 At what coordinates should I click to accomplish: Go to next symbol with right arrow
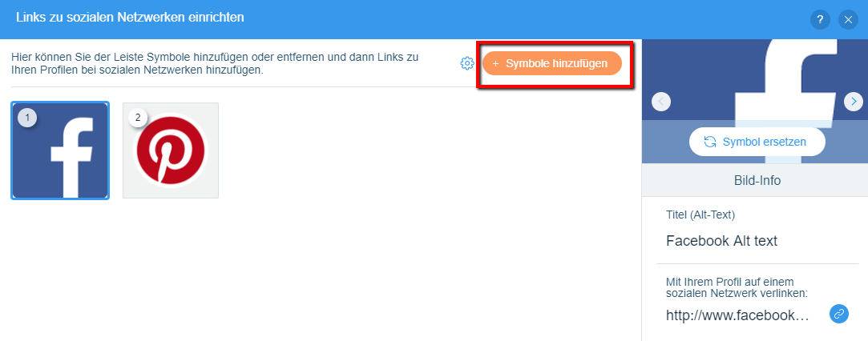coord(854,102)
